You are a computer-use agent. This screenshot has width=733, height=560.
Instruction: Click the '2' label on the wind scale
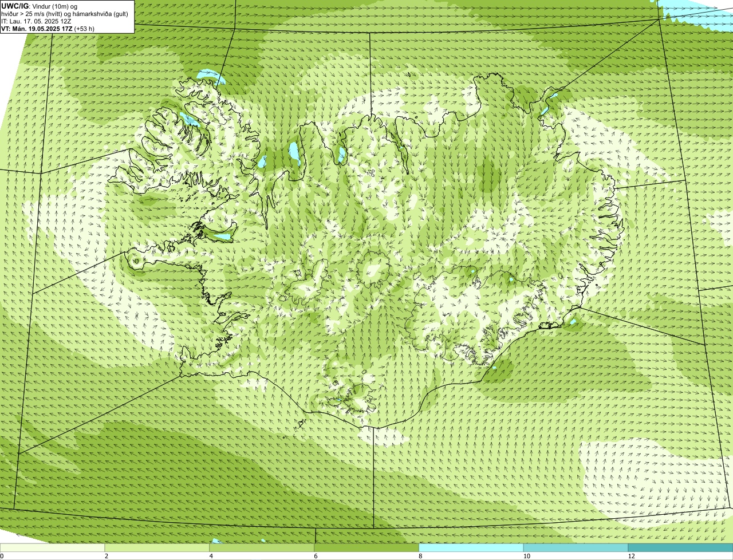(106, 556)
